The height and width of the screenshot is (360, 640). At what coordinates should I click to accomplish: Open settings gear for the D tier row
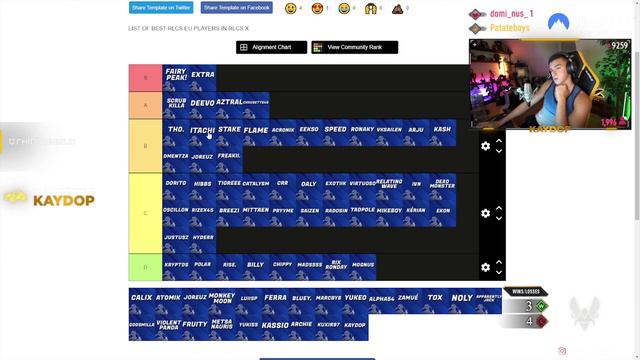point(485,267)
